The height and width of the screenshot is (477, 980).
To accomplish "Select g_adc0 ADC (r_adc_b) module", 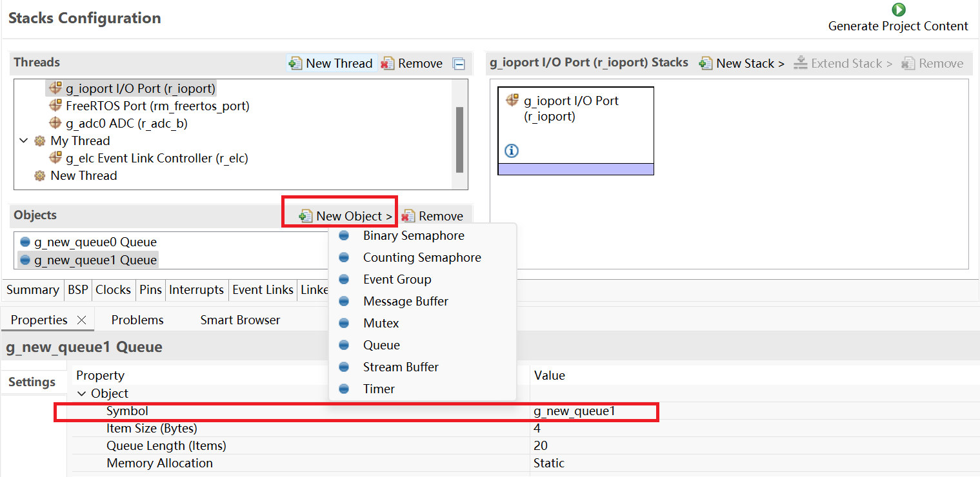I will [119, 123].
